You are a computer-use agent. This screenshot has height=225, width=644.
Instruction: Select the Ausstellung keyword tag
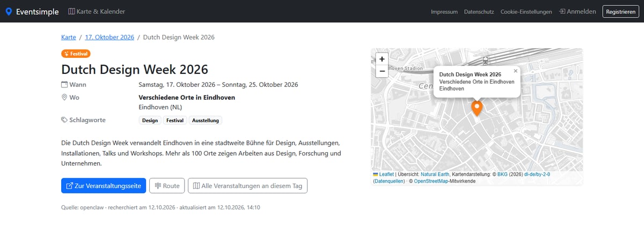205,121
